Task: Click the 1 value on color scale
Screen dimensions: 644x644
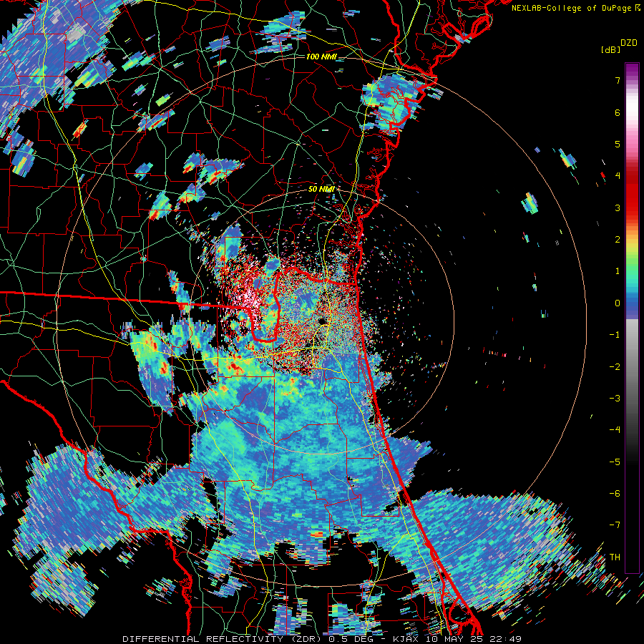Action: [x=618, y=270]
